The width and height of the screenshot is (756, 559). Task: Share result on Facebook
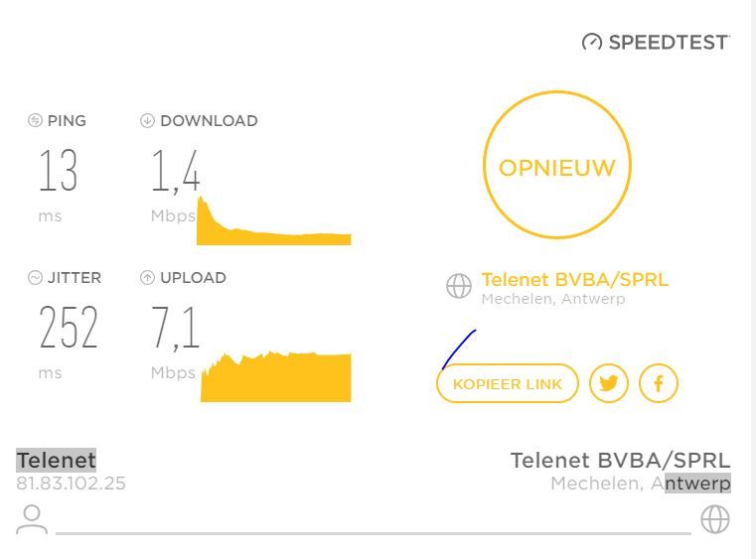point(658,383)
